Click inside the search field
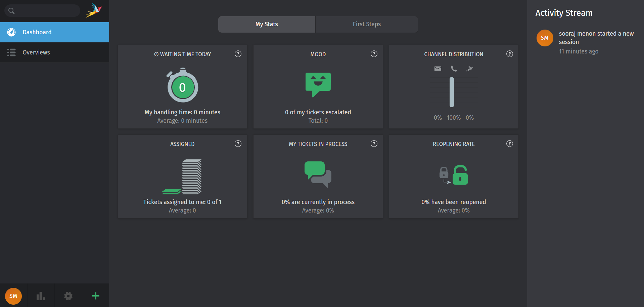644x307 pixels. pos(42,10)
